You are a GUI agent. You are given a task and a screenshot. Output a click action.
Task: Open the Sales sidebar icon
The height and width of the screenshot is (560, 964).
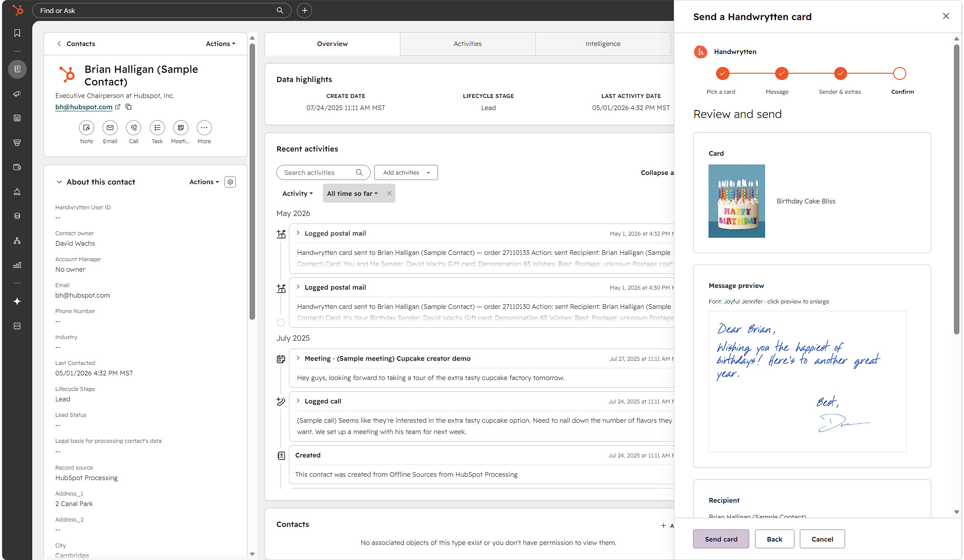[x=17, y=143]
